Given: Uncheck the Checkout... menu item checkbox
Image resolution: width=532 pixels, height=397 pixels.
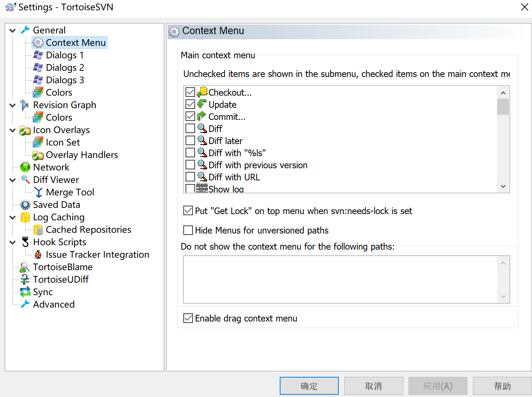Looking at the screenshot, I should point(190,92).
